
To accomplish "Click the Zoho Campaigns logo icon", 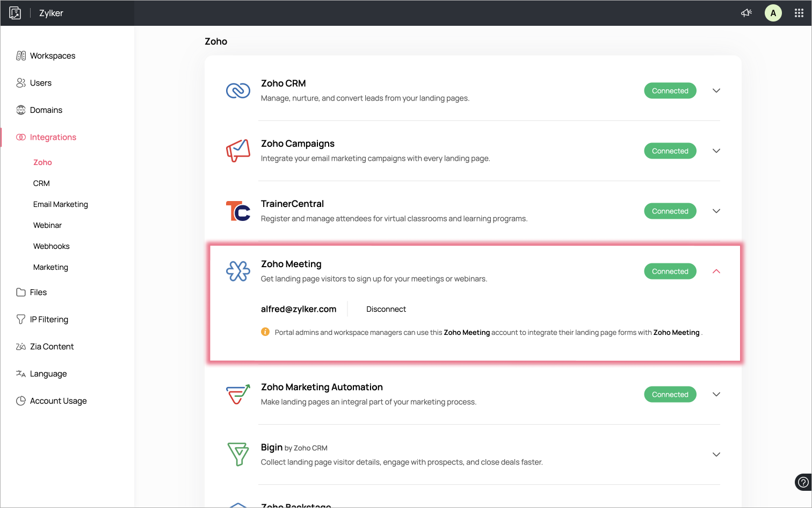I will point(238,151).
